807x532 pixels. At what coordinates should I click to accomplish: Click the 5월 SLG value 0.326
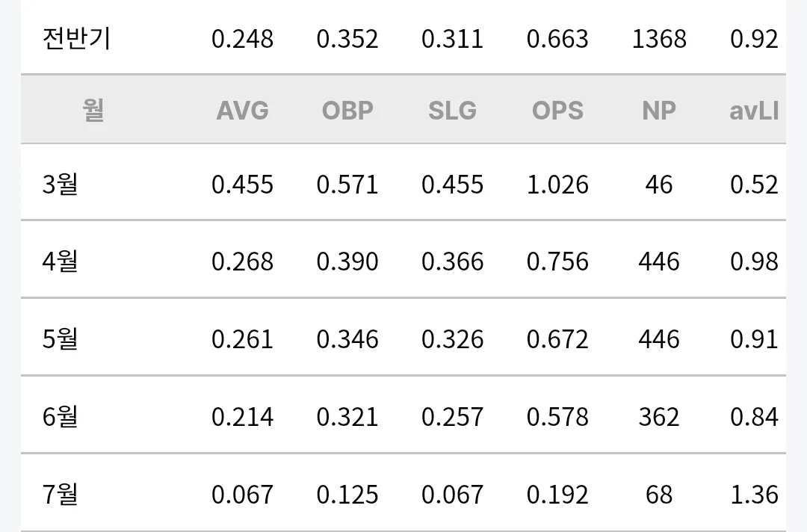pos(452,339)
